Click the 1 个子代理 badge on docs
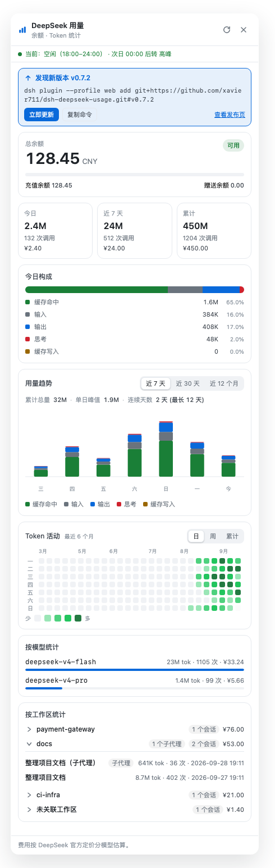275x868 pixels. coord(167,744)
